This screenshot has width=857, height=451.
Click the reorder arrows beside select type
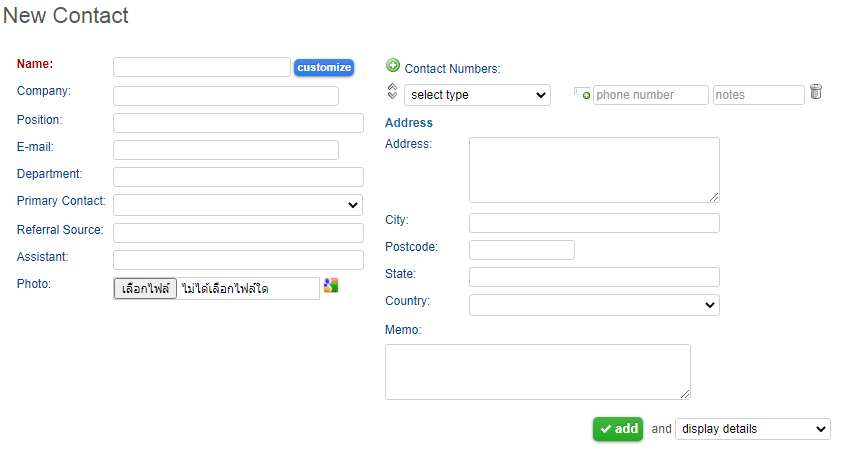(x=392, y=92)
